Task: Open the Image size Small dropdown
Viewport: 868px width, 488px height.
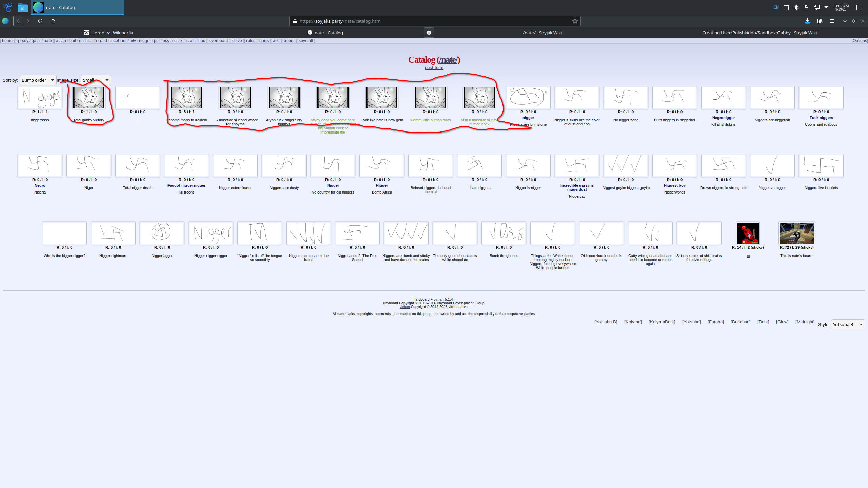Action: tap(96, 80)
